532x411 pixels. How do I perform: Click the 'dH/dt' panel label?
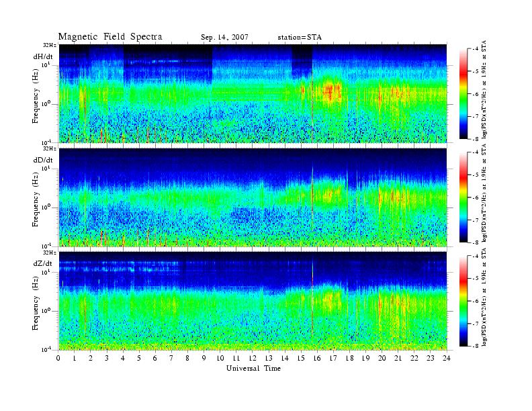43,57
